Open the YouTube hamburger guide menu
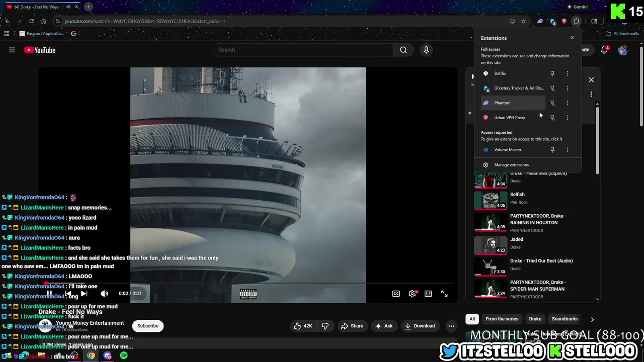The height and width of the screenshot is (362, 644). pyautogui.click(x=12, y=50)
